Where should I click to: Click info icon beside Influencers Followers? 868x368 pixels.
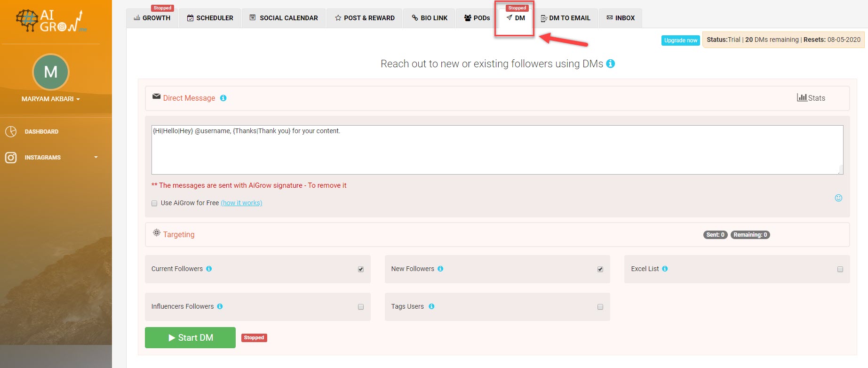click(x=220, y=306)
